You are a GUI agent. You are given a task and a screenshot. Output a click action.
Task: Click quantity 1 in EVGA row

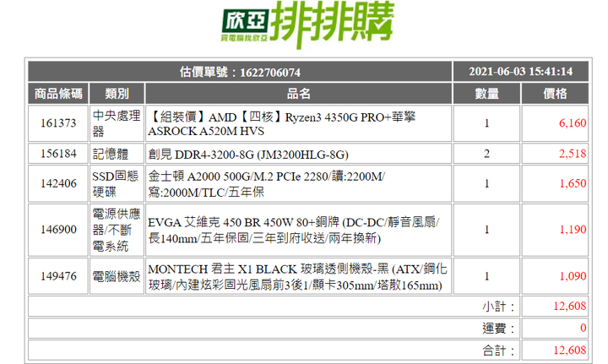click(x=486, y=230)
